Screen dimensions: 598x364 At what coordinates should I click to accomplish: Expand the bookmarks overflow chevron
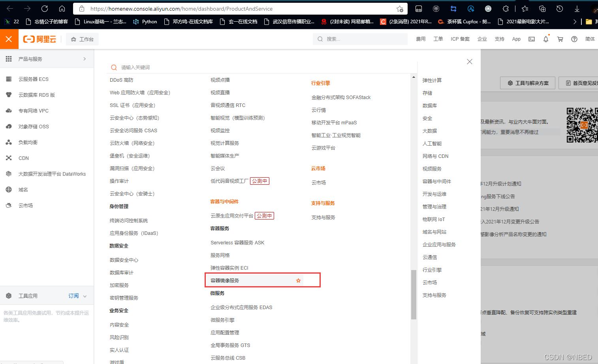click(575, 22)
